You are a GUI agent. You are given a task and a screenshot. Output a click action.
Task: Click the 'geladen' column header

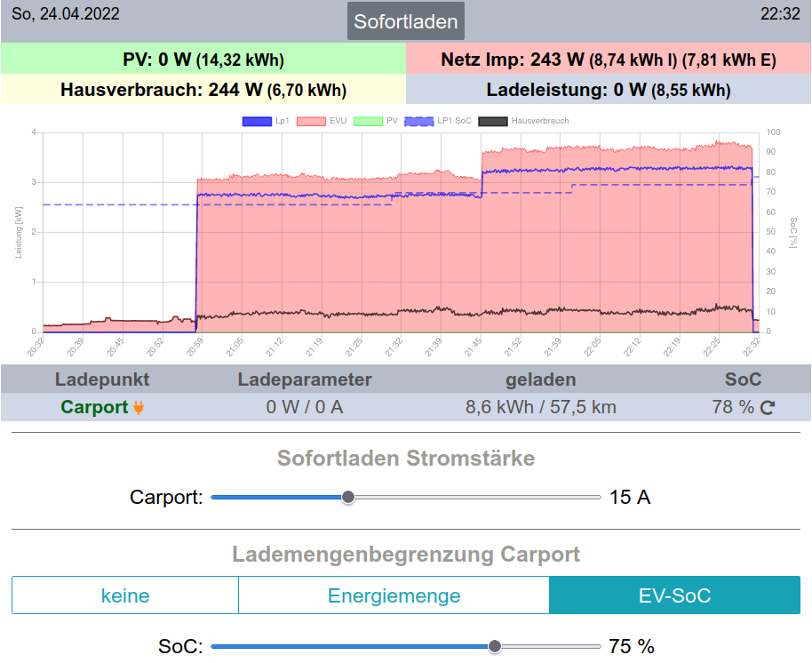[x=541, y=379]
